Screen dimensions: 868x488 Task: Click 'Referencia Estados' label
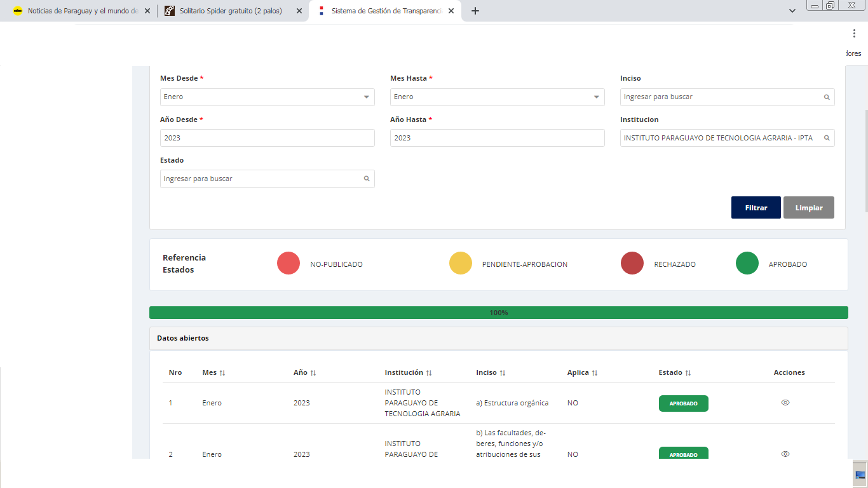184,264
